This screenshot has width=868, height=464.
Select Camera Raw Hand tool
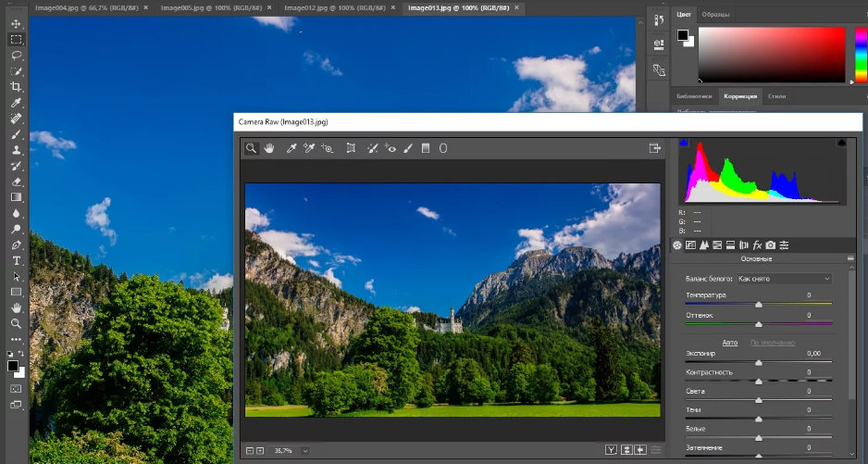(x=269, y=148)
